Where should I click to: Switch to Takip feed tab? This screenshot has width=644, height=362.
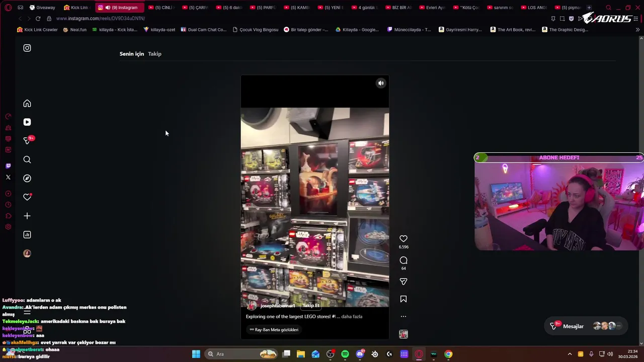click(154, 54)
